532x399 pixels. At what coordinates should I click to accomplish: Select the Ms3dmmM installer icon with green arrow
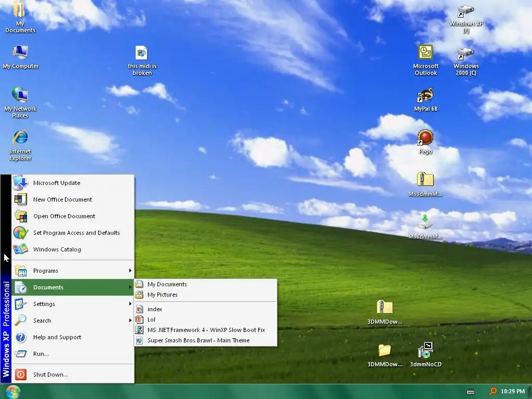coord(425,227)
